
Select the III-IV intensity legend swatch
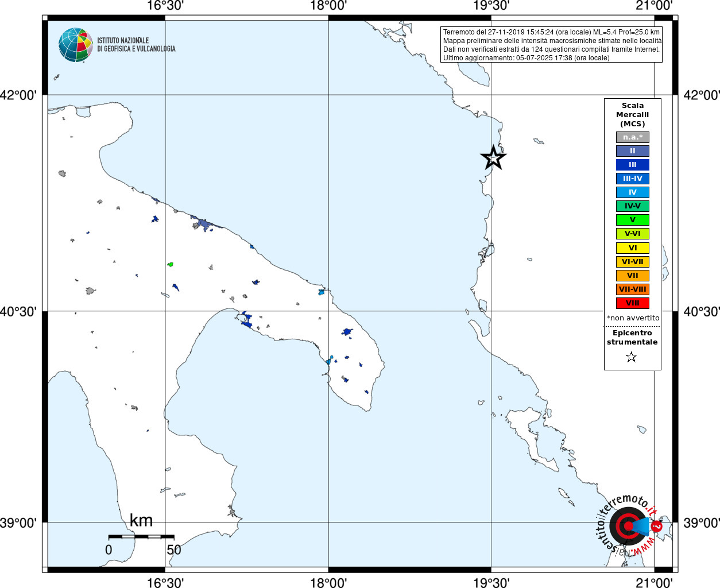633,179
